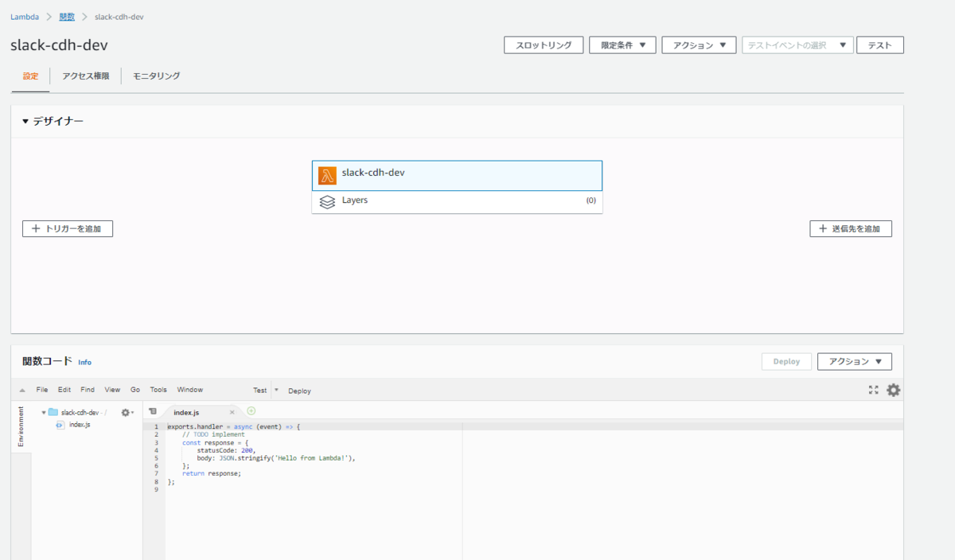Open the Environment side panel tab
Viewport: 955px width, 560px height.
[x=21, y=426]
